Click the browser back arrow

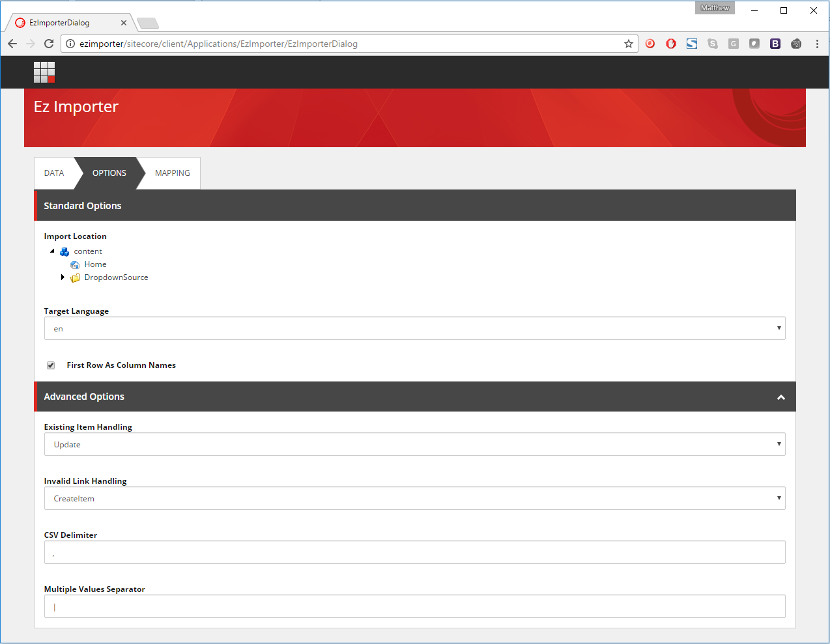pyautogui.click(x=12, y=44)
